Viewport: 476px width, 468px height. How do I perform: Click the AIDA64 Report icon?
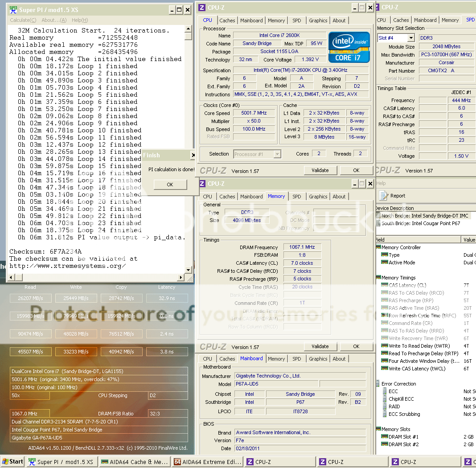(x=383, y=195)
